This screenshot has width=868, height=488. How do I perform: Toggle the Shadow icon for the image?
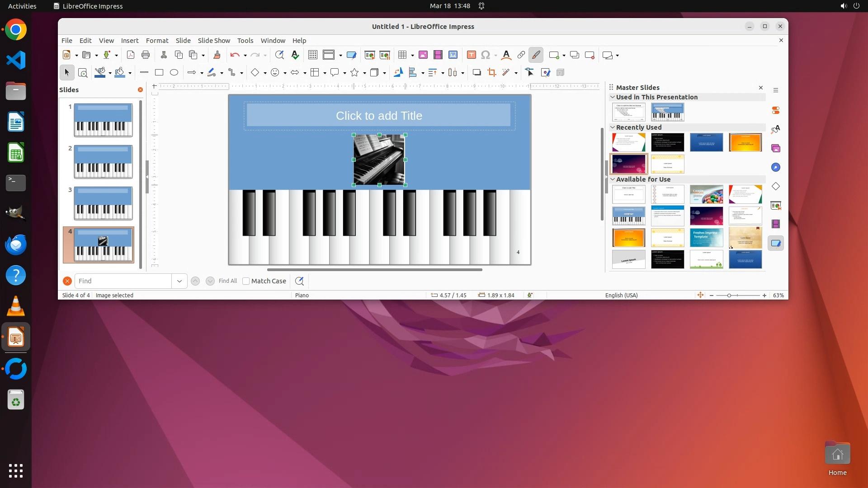tap(476, 72)
